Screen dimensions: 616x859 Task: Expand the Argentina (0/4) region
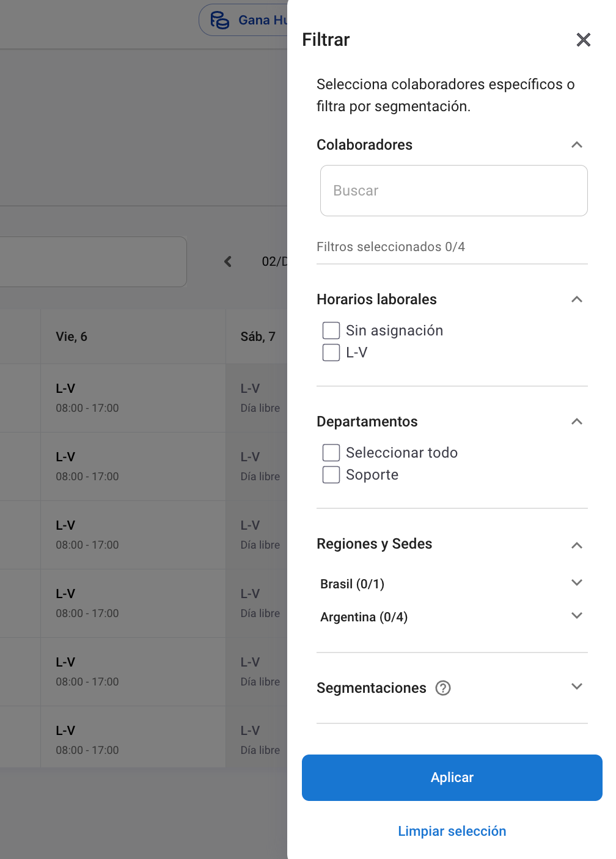click(577, 615)
